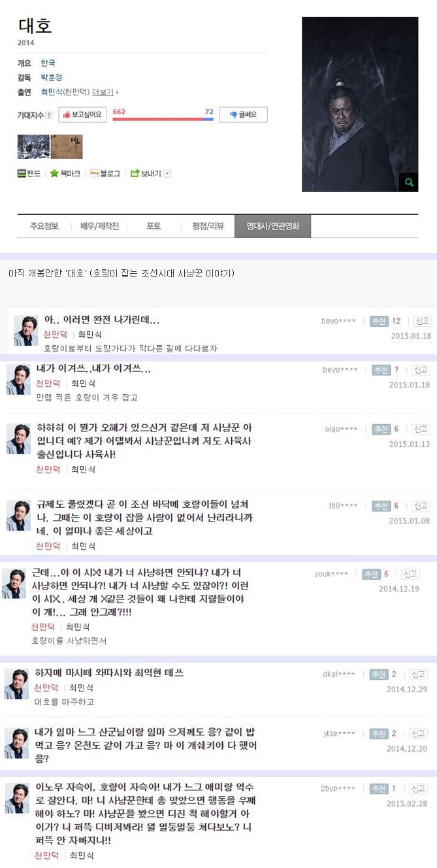Click the 블로그 share icon
Viewport: 437px width, 868px height.
94,173
